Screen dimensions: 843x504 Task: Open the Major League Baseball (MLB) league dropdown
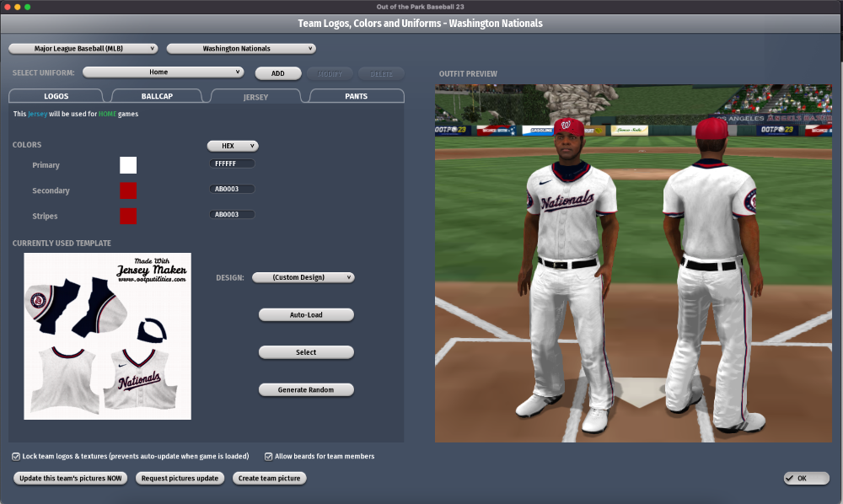coord(83,48)
